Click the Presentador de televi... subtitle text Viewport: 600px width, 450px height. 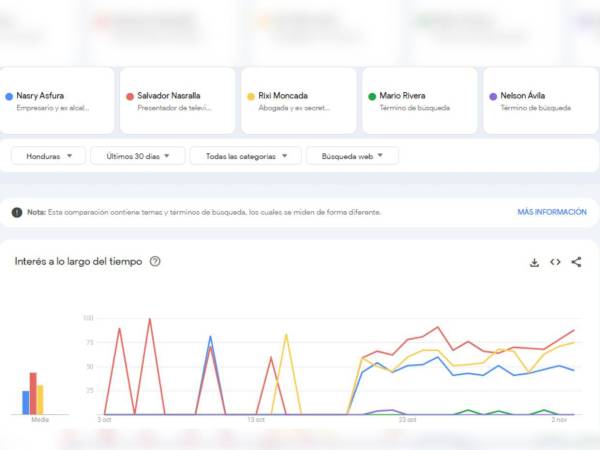(x=173, y=107)
